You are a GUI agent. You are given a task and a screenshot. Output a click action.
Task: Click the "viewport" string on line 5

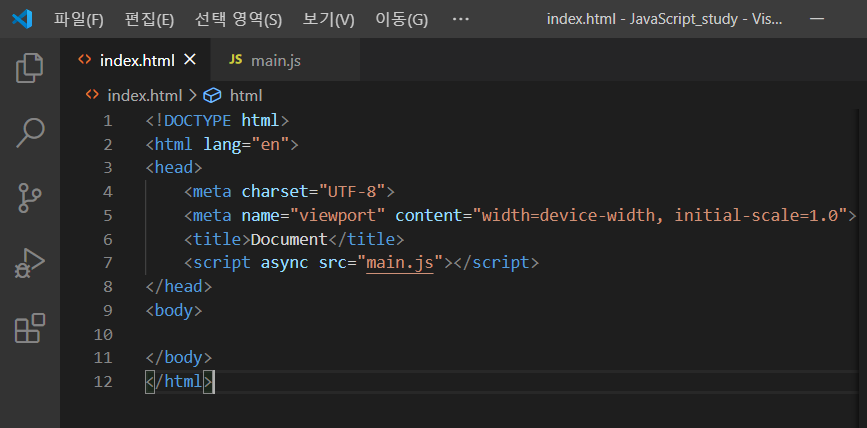(337, 216)
